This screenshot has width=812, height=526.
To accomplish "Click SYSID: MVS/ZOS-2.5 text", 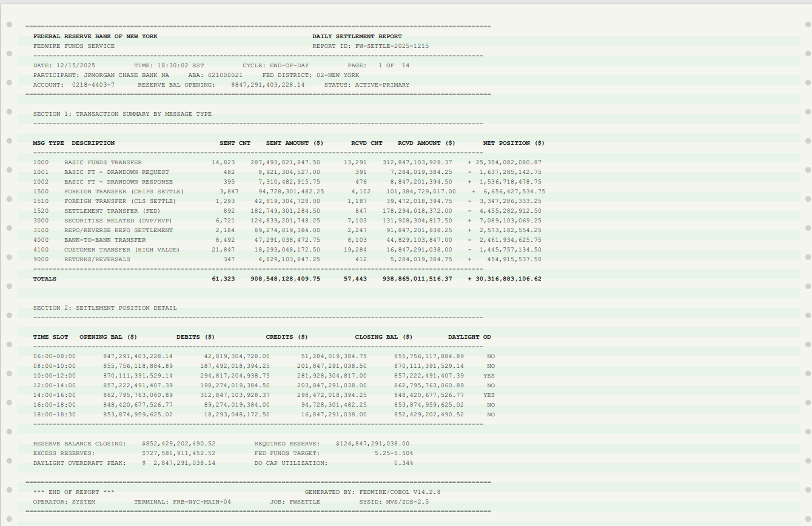I will (394, 502).
